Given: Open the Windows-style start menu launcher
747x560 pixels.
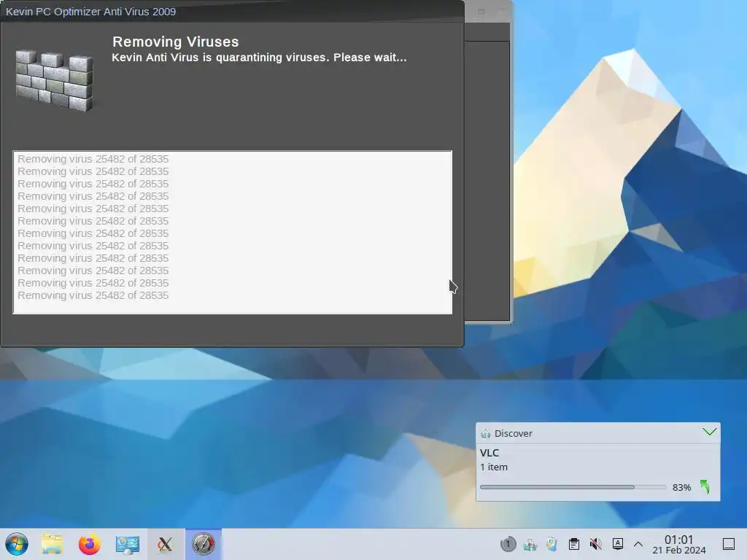Looking at the screenshot, I should [17, 544].
